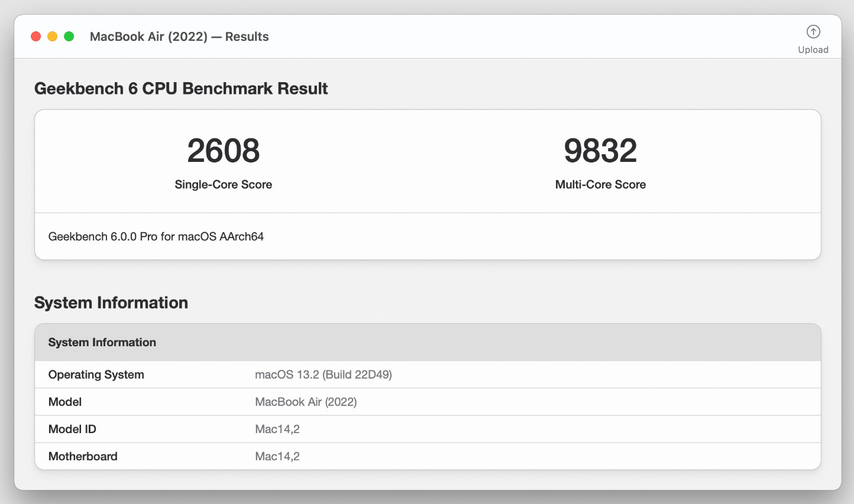The height and width of the screenshot is (504, 854).
Task: Click the large System Information section heading
Action: [x=111, y=303]
